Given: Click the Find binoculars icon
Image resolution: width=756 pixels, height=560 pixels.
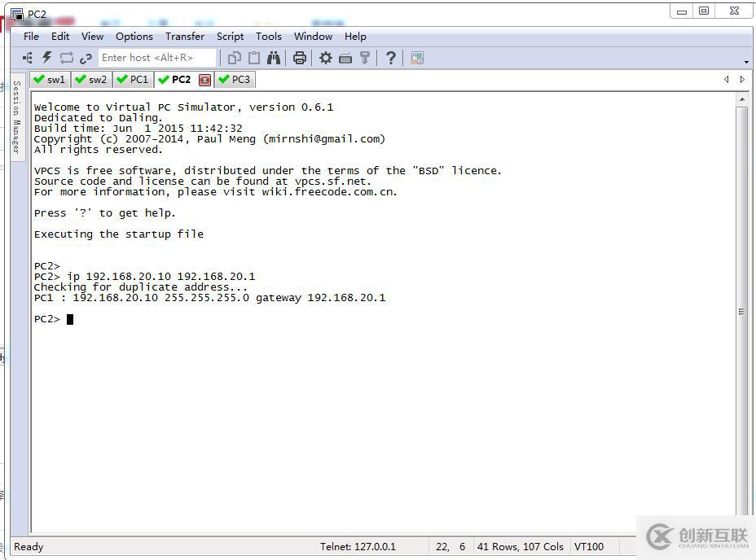Looking at the screenshot, I should (x=274, y=59).
